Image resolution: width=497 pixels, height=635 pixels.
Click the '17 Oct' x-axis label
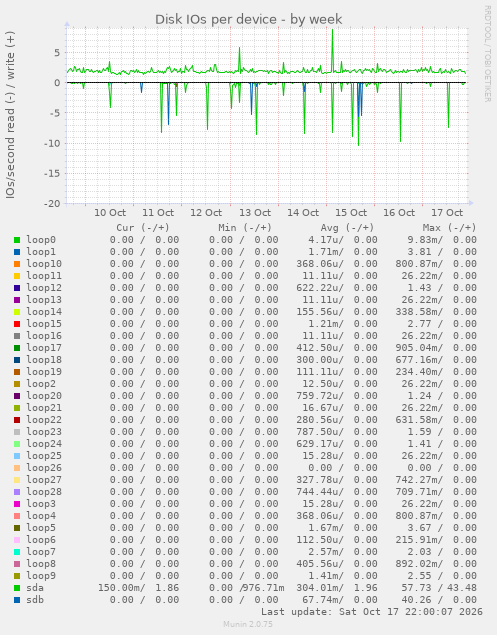[447, 213]
